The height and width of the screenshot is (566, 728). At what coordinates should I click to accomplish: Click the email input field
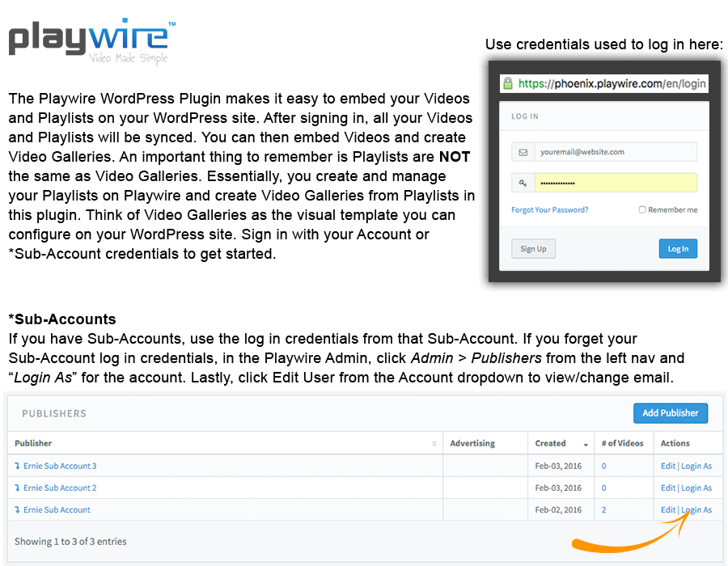pos(616,152)
